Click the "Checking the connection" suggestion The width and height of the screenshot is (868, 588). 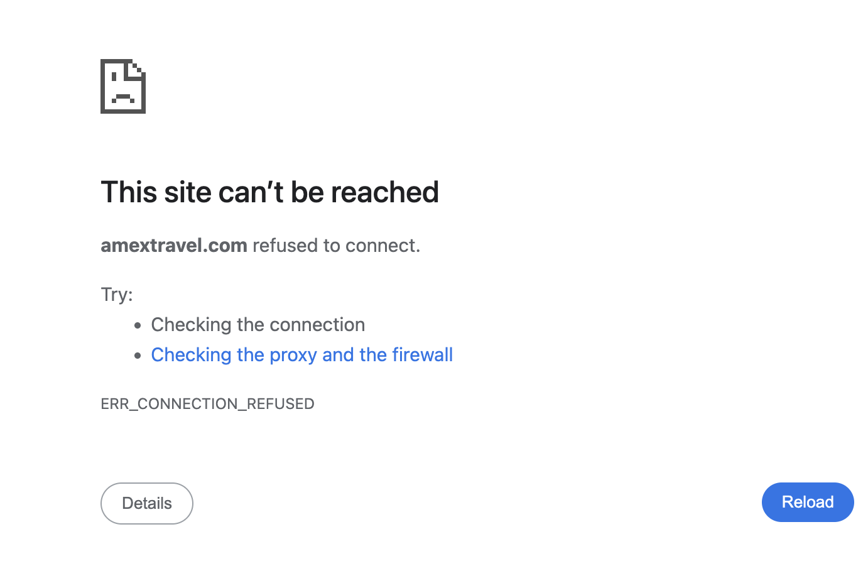pos(258,325)
